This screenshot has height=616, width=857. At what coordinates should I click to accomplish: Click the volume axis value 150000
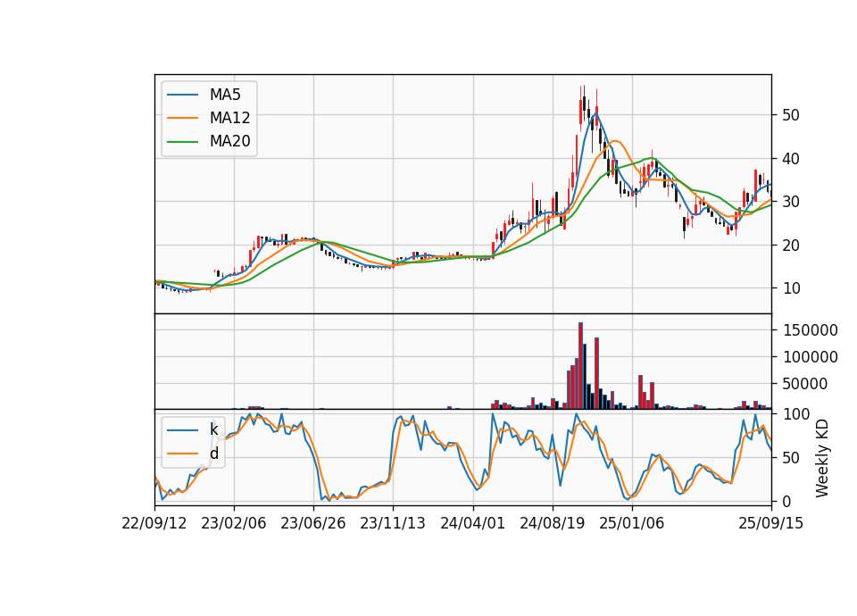pyautogui.click(x=810, y=330)
